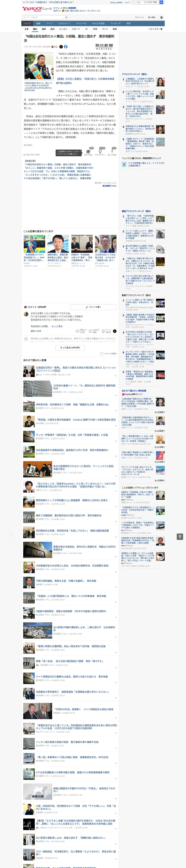Image resolution: width=186 pixels, height=868 pixels.
Task: Open related link ＰＲ会社長投稿に「若干の戸惑い」
Action: point(57,178)
